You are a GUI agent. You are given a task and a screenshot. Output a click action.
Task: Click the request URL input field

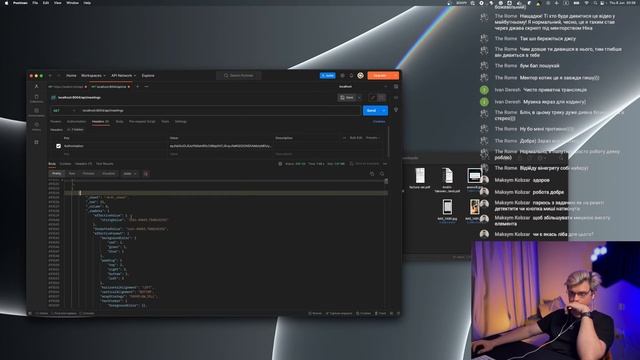[x=220, y=110]
